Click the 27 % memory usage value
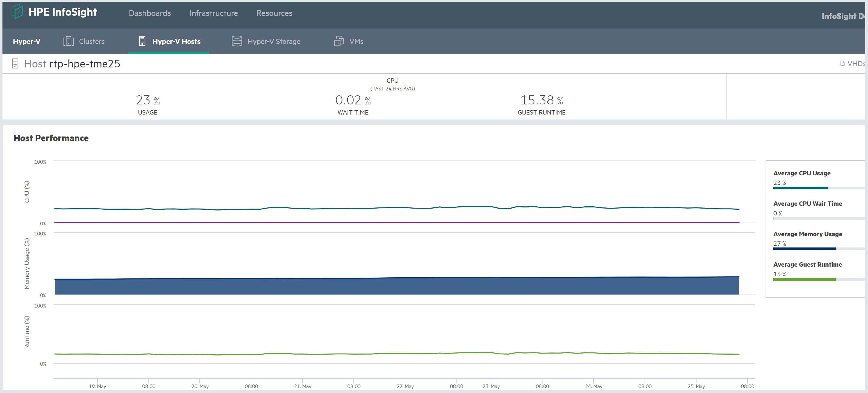The height and width of the screenshot is (393, 868). [x=780, y=244]
